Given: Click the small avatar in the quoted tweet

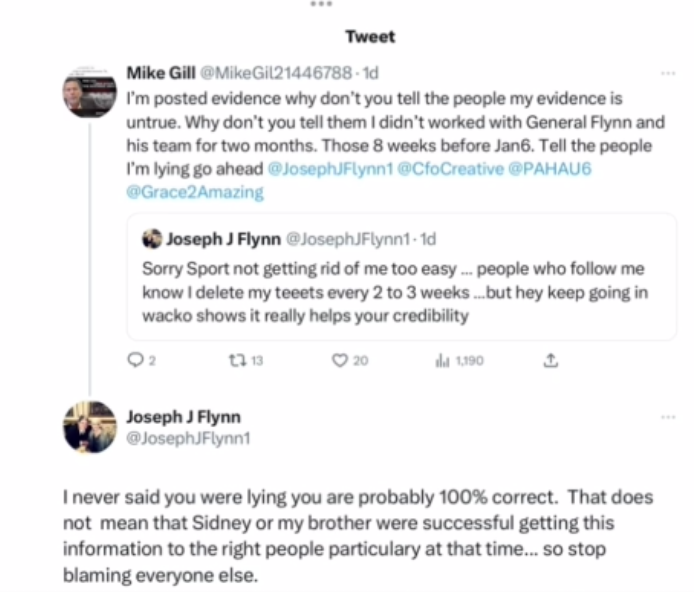Looking at the screenshot, I should [152, 239].
